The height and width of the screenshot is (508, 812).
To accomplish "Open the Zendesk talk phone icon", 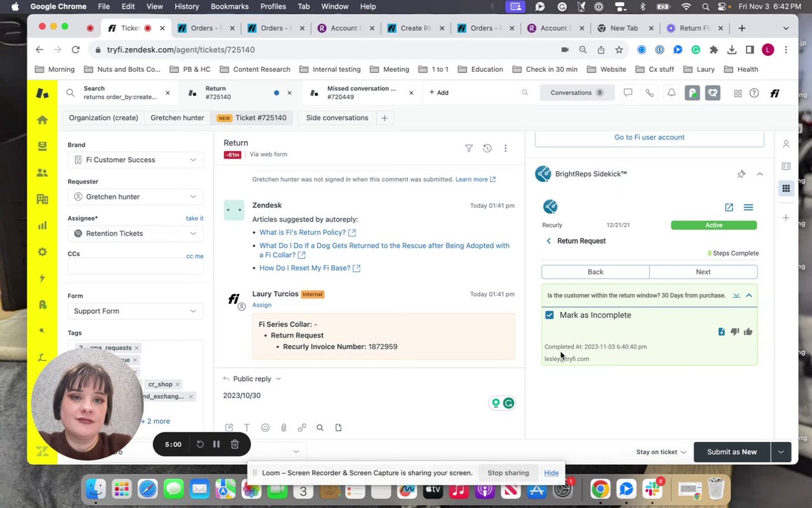I will click(650, 93).
